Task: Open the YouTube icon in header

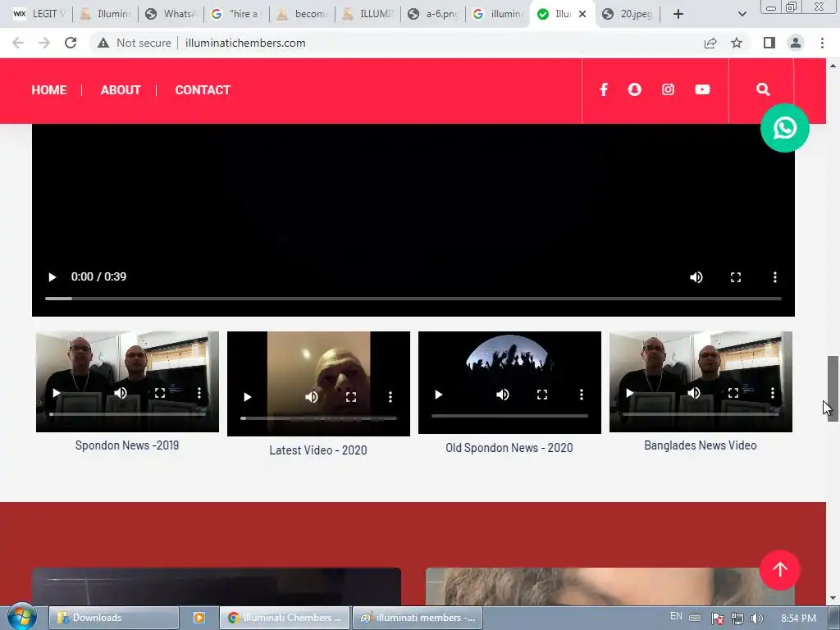Action: pyautogui.click(x=702, y=89)
